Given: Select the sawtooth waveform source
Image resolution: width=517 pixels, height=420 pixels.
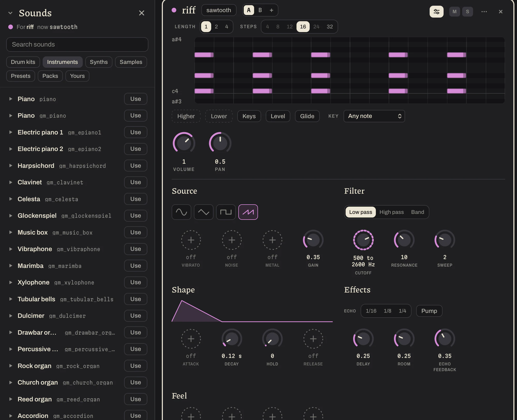Looking at the screenshot, I should [248, 212].
